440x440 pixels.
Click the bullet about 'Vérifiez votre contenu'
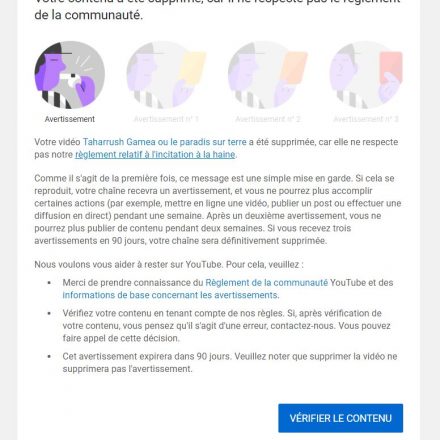pyautogui.click(x=226, y=326)
